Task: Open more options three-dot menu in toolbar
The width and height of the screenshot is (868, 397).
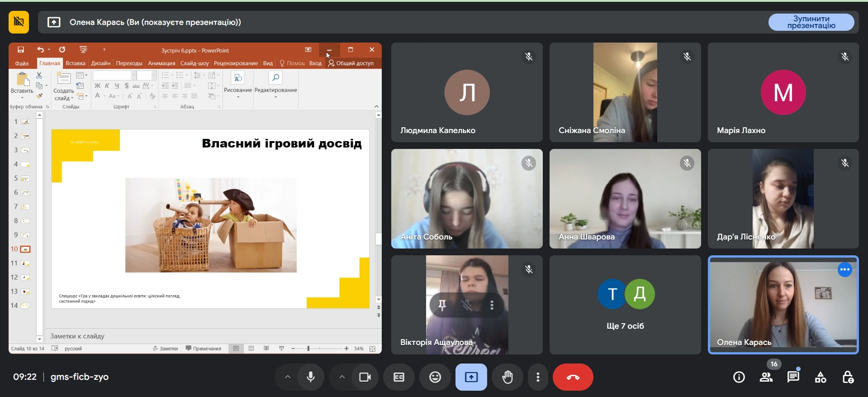Action: [x=538, y=377]
